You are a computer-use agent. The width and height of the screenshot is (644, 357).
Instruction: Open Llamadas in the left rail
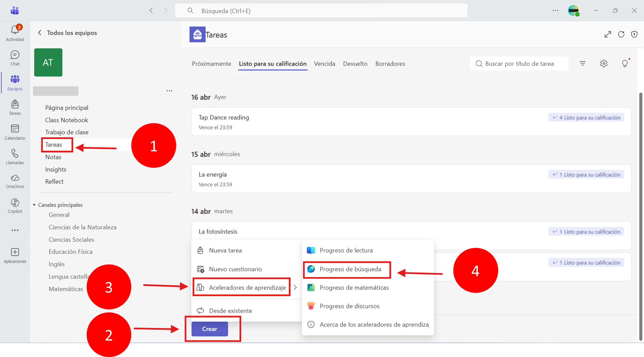(x=15, y=157)
